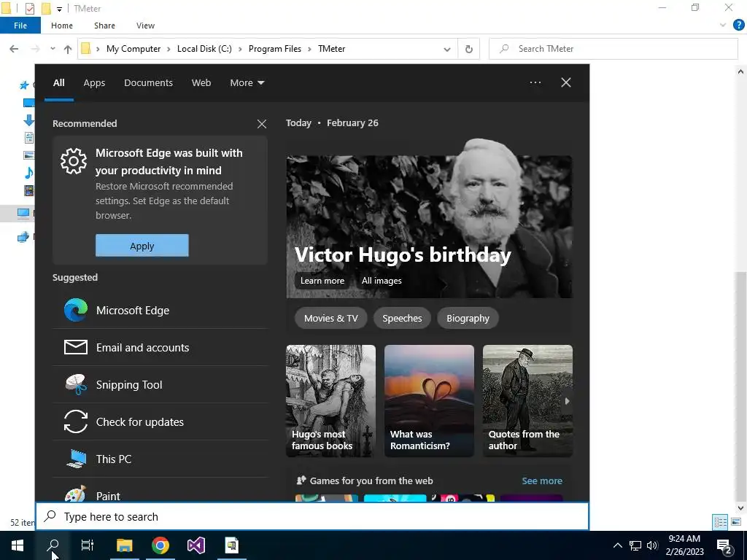Click the Properties quick access toolbar icon
Image resolution: width=747 pixels, height=560 pixels.
point(29,9)
